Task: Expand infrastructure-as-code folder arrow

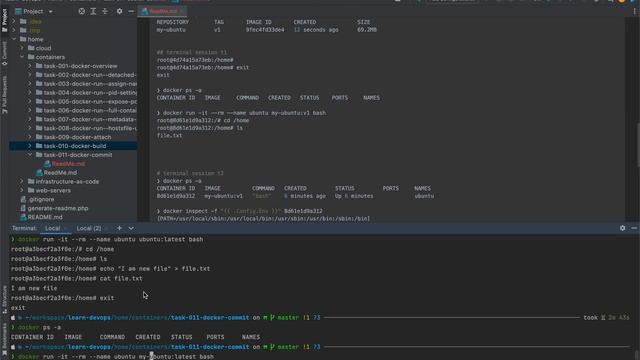Action: [22, 182]
